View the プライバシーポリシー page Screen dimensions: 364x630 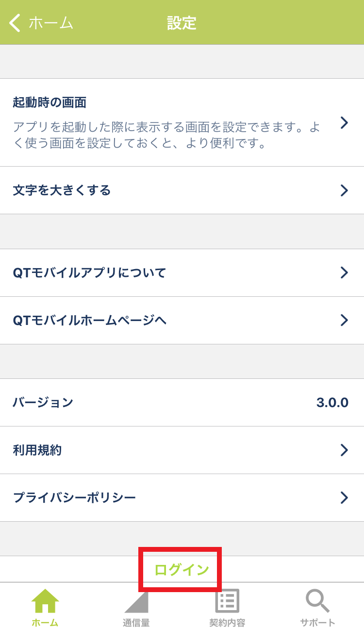pyautogui.click(x=182, y=498)
